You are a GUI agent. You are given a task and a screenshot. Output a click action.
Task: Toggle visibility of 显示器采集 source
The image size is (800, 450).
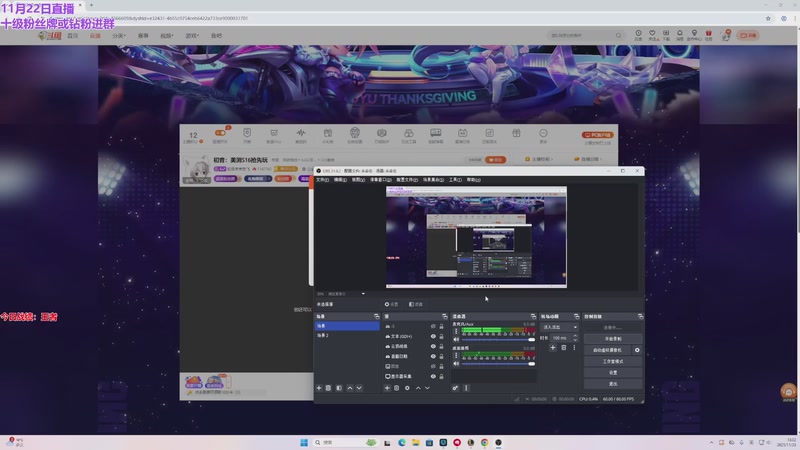pyautogui.click(x=433, y=377)
